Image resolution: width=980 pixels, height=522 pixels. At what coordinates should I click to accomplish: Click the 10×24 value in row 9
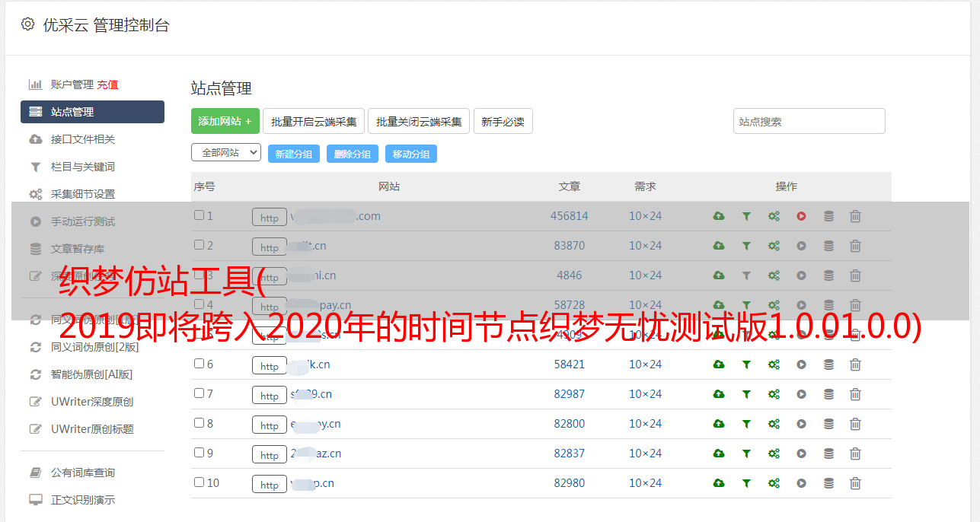point(645,454)
